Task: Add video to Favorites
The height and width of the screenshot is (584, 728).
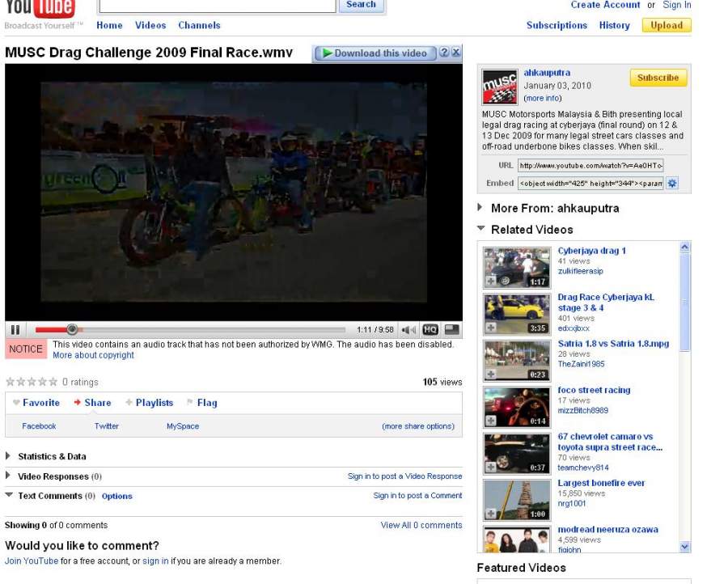Action: point(36,403)
